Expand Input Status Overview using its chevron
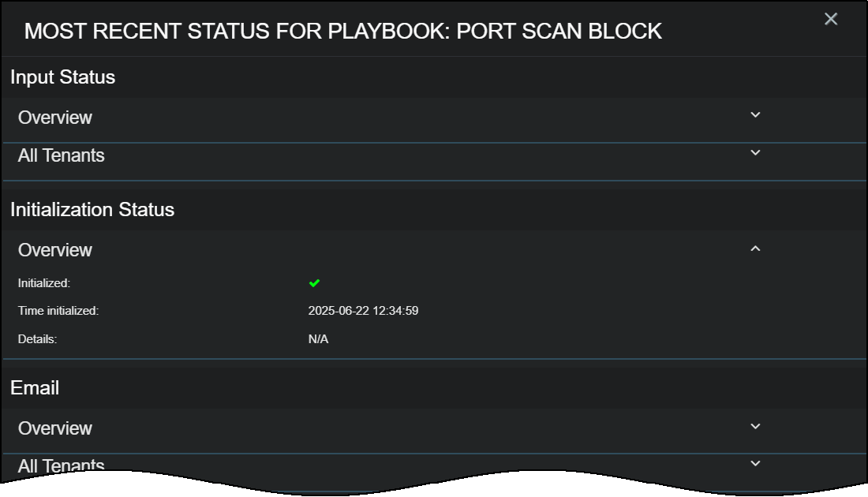868x497 pixels. pyautogui.click(x=755, y=115)
